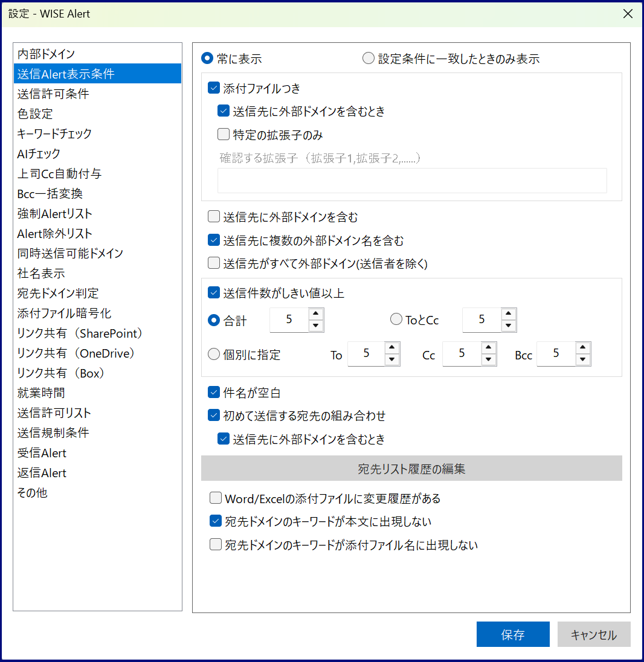Open the 送信許可条件 settings page

click(x=97, y=94)
